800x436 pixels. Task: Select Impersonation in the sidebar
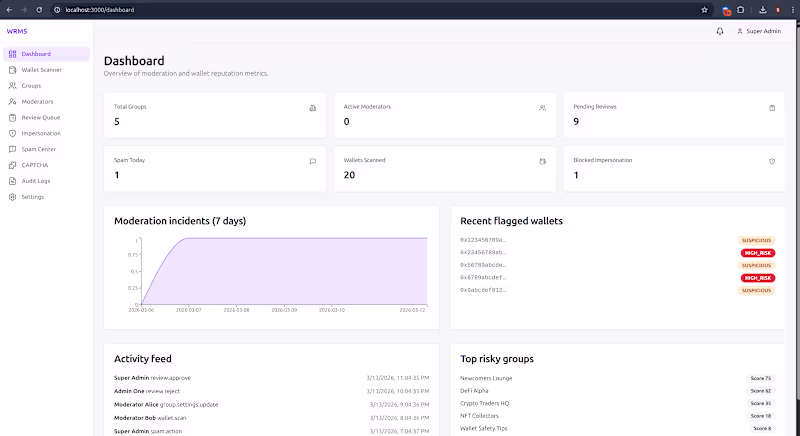click(x=41, y=133)
